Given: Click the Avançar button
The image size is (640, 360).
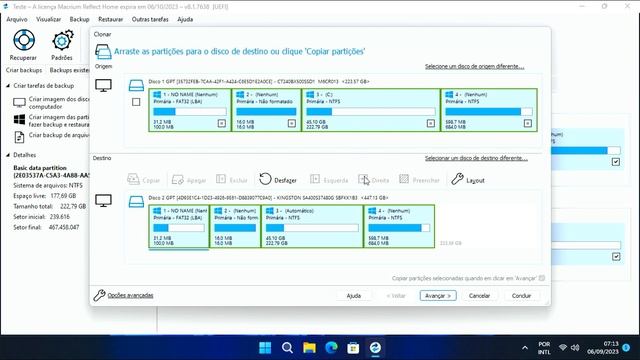Looking at the screenshot, I should coord(438,296).
